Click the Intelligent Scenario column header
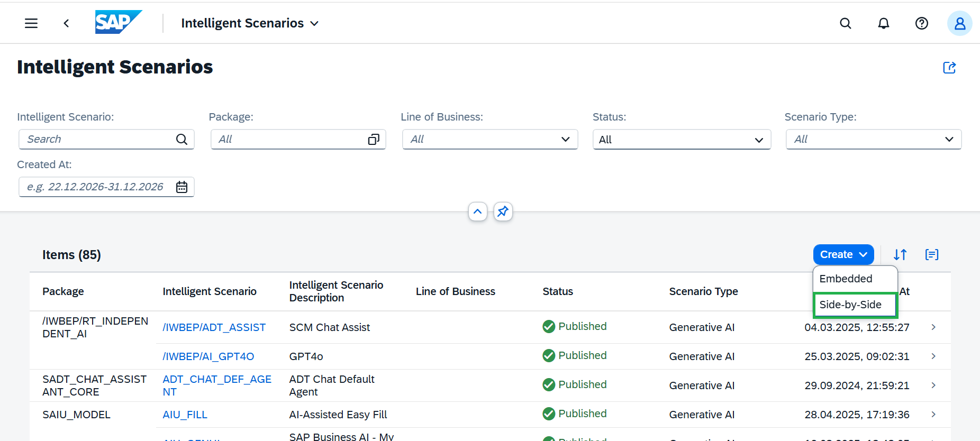Screen dimensions: 980x441 [210, 291]
